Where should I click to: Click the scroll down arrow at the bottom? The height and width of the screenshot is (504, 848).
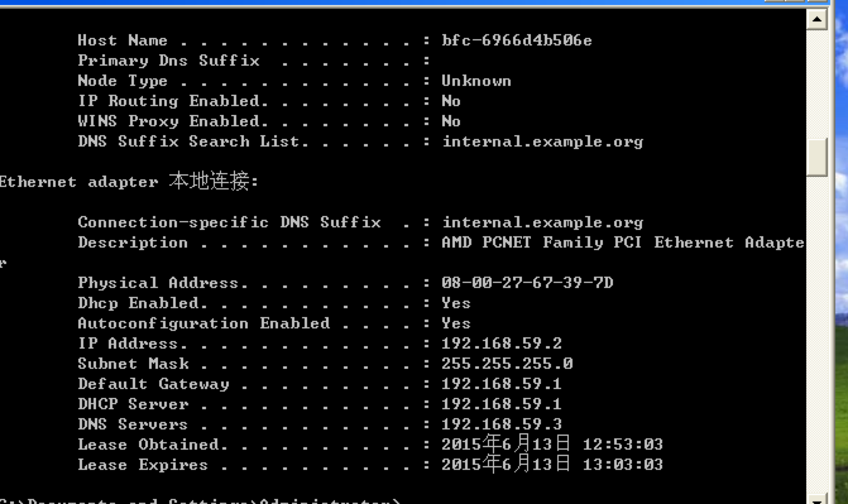click(817, 499)
